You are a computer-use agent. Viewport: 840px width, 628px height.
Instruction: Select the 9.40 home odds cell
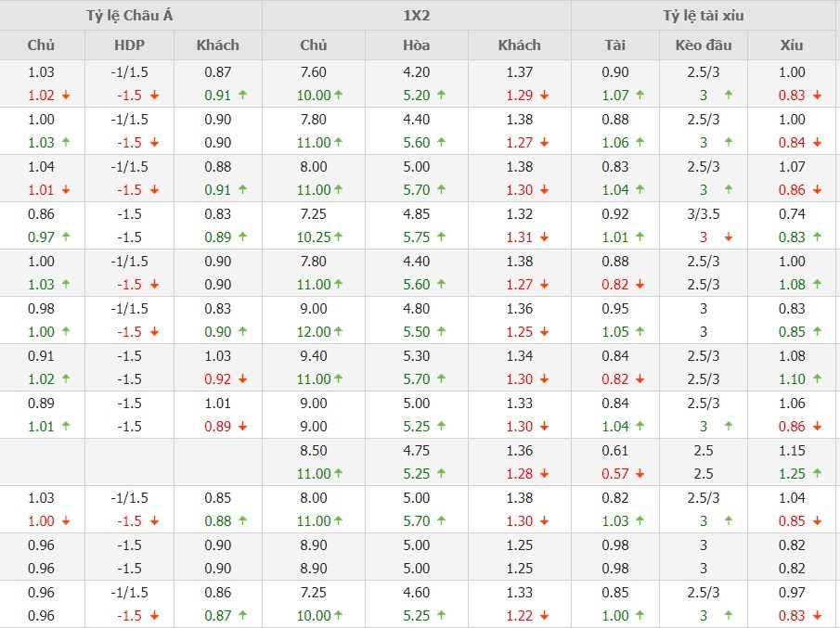[314, 356]
